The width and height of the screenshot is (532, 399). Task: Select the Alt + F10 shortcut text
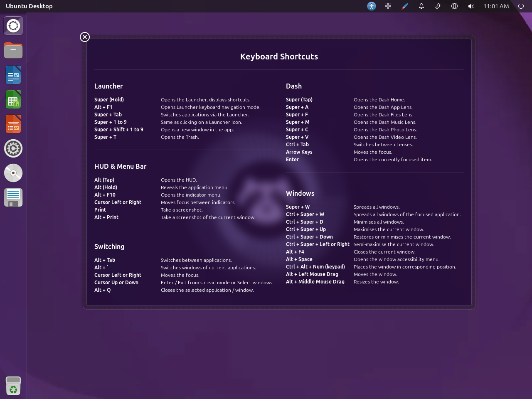105,195
